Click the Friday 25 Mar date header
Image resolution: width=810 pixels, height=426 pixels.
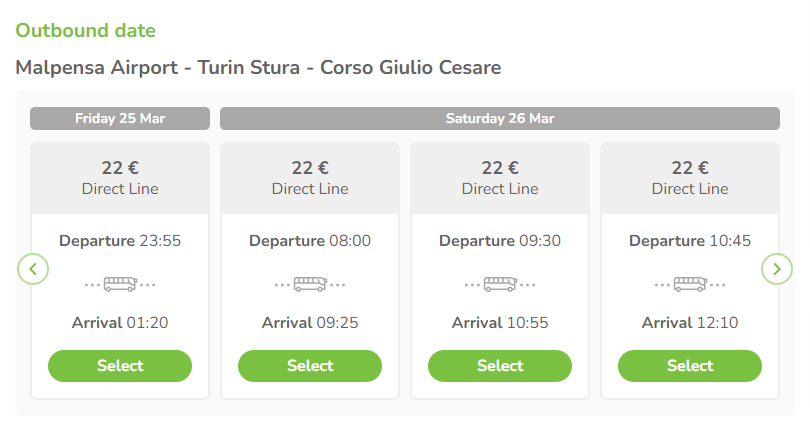point(120,119)
